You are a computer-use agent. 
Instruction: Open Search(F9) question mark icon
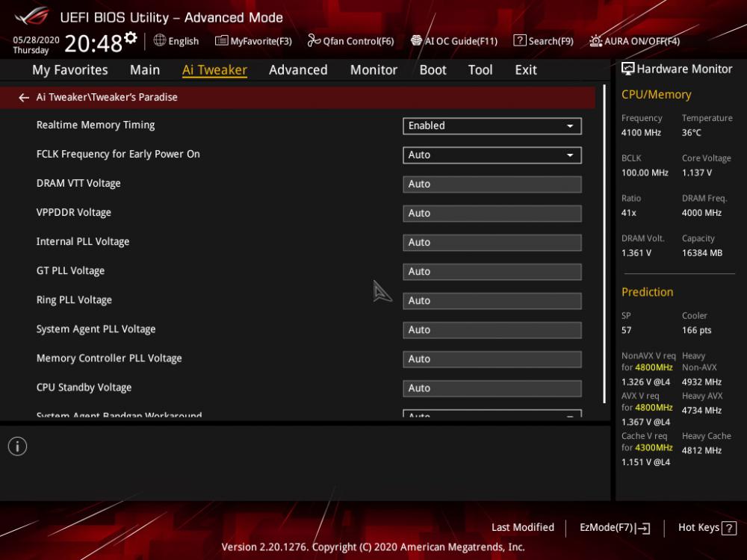[519, 40]
